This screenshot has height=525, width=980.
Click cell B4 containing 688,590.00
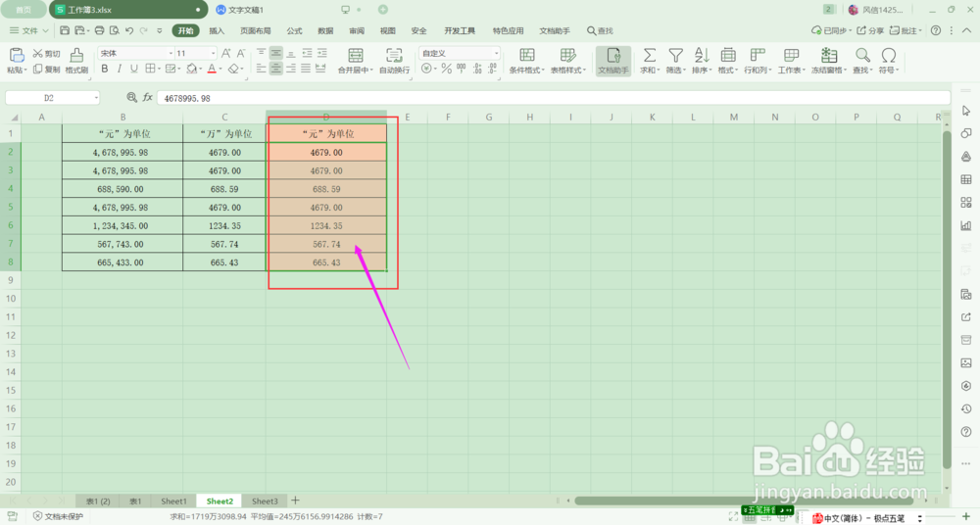point(122,189)
